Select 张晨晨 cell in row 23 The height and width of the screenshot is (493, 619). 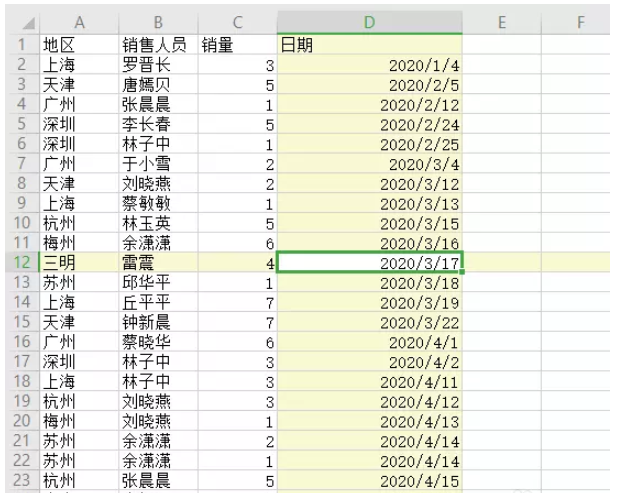pyautogui.click(x=158, y=480)
